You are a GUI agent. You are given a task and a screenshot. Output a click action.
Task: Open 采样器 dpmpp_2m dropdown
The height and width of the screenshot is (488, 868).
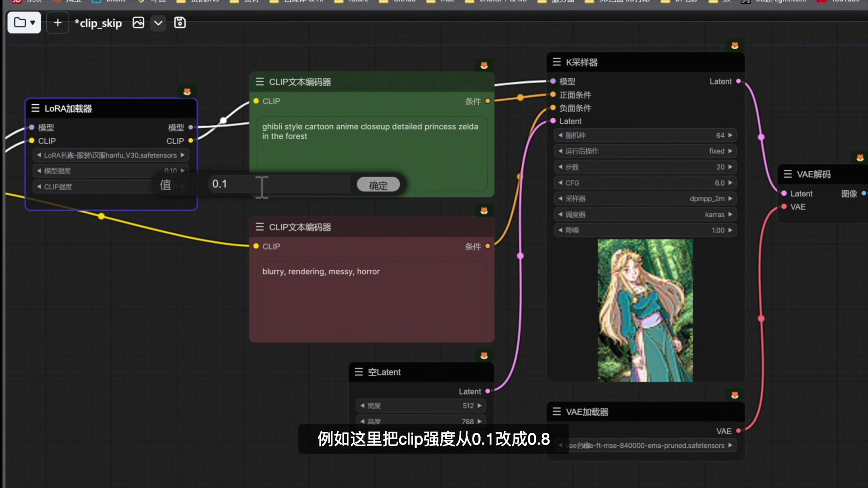645,198
